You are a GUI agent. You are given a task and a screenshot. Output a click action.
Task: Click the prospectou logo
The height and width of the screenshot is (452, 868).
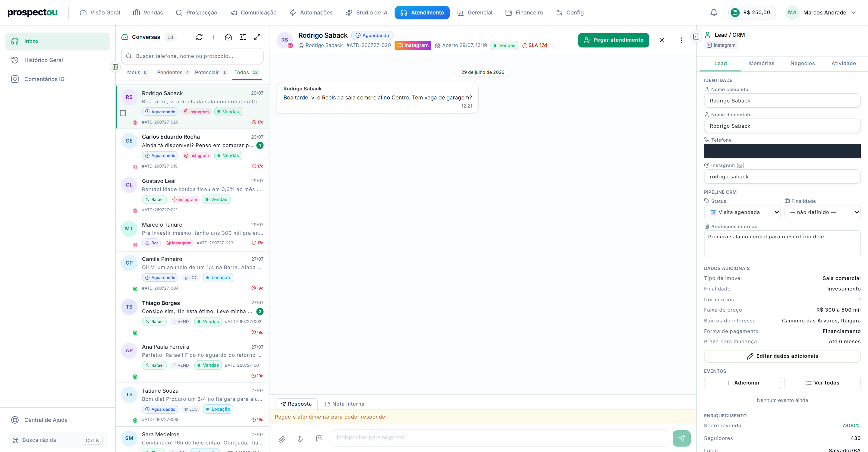click(32, 12)
